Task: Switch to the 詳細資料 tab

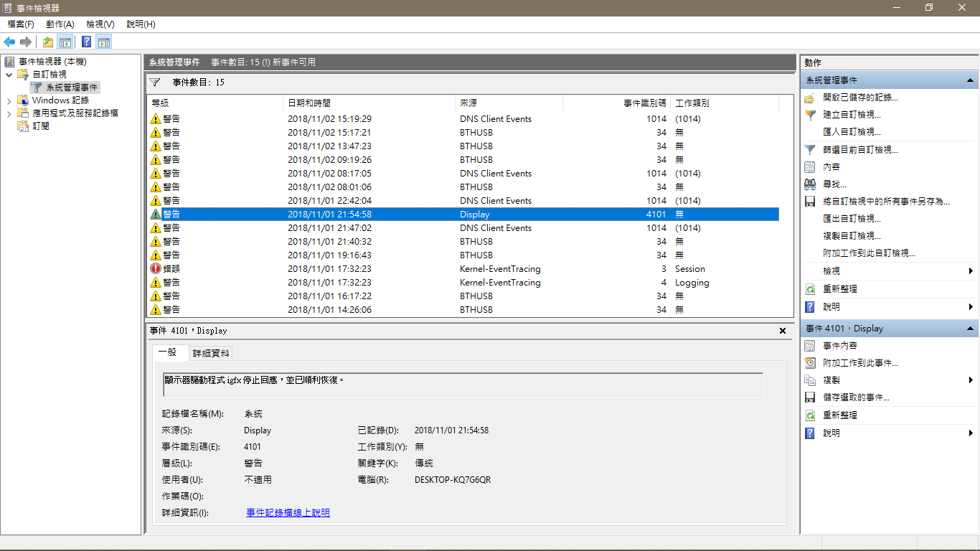Action: click(211, 353)
